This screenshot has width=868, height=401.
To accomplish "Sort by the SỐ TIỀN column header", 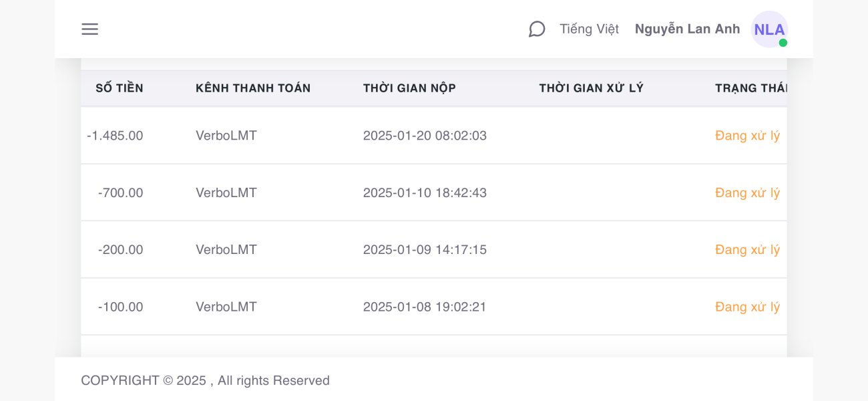I will coord(120,88).
